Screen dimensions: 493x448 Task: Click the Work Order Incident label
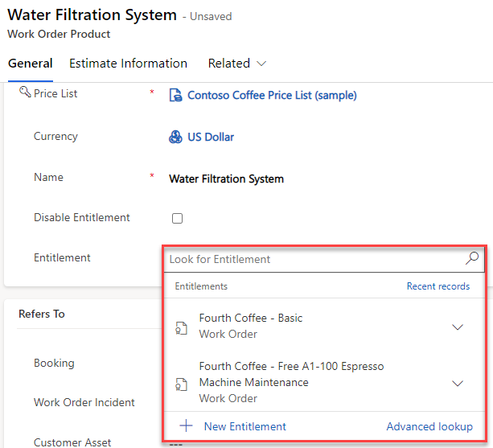(x=84, y=402)
